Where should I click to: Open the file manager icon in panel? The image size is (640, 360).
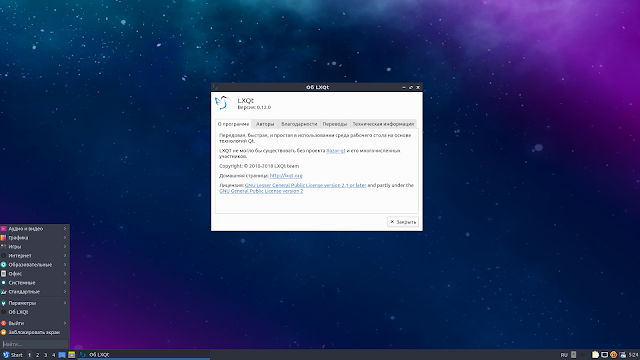click(71, 355)
